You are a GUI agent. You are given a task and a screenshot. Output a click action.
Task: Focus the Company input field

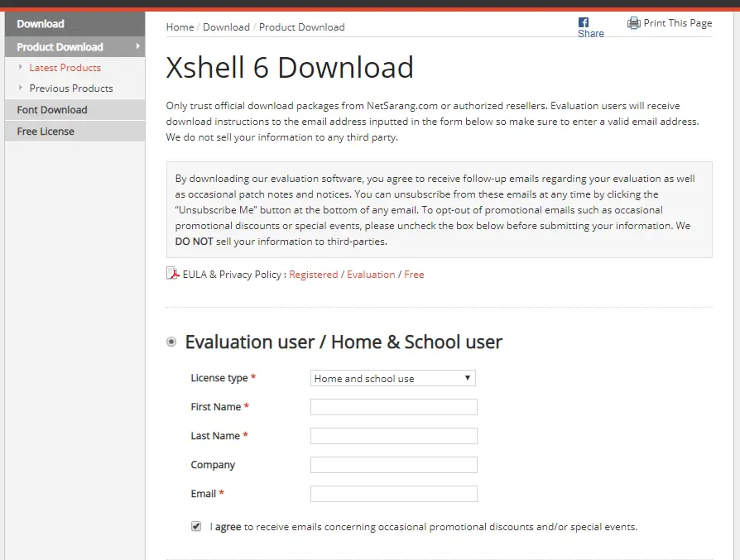click(x=394, y=465)
